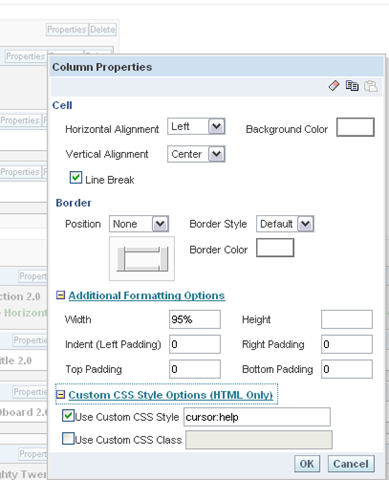This screenshot has width=389, height=480.
Task: Click the OK button
Action: (x=307, y=464)
